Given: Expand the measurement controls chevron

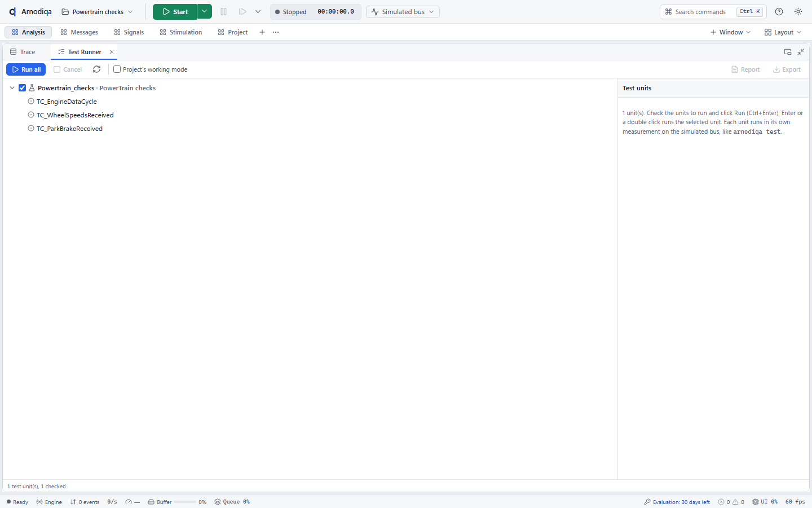Looking at the screenshot, I should tap(258, 12).
